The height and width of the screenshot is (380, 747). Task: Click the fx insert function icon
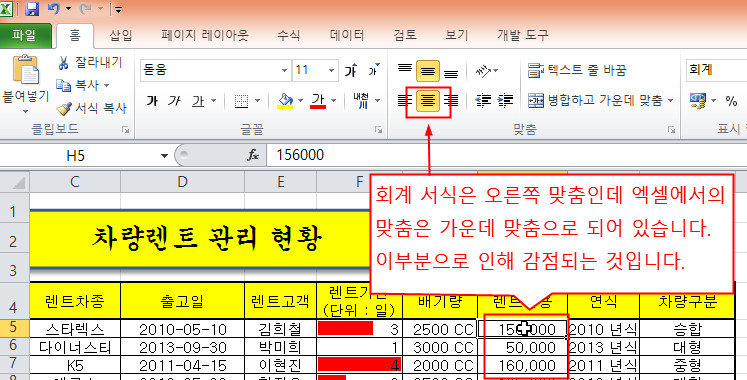pos(253,155)
